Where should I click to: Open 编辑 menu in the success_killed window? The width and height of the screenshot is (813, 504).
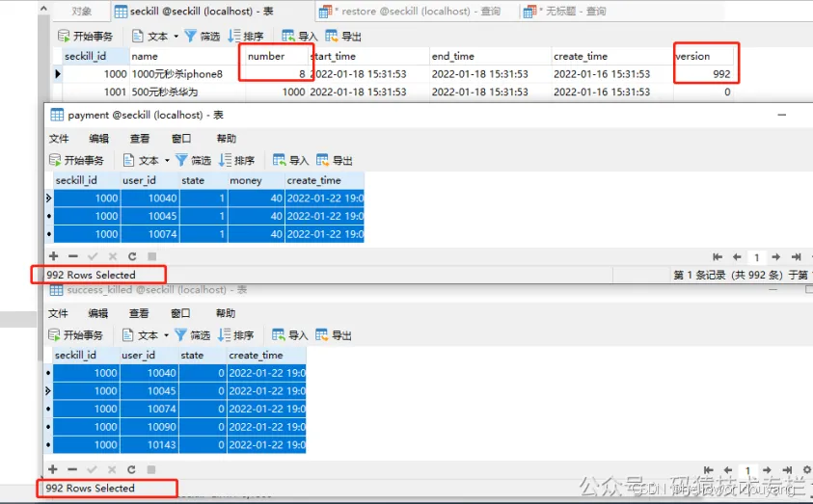[98, 313]
